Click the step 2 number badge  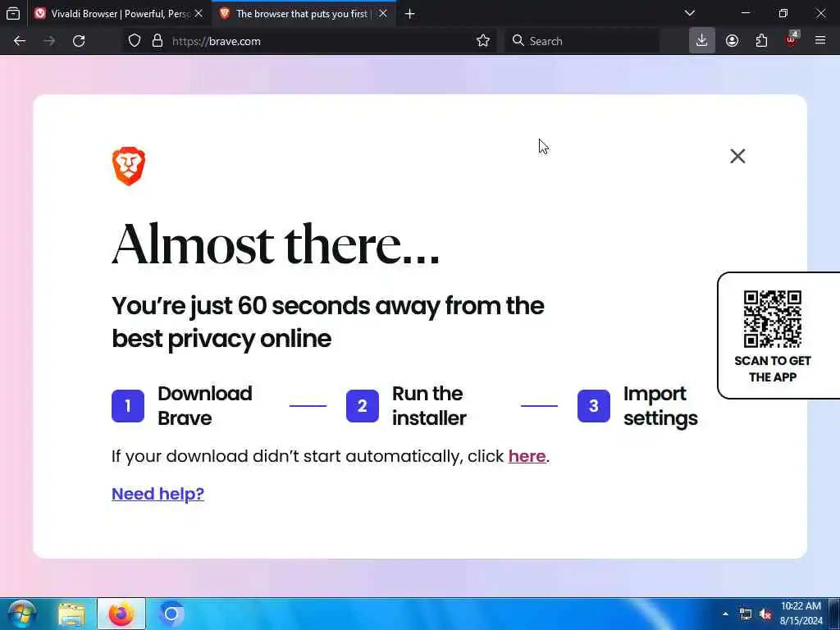362,406
